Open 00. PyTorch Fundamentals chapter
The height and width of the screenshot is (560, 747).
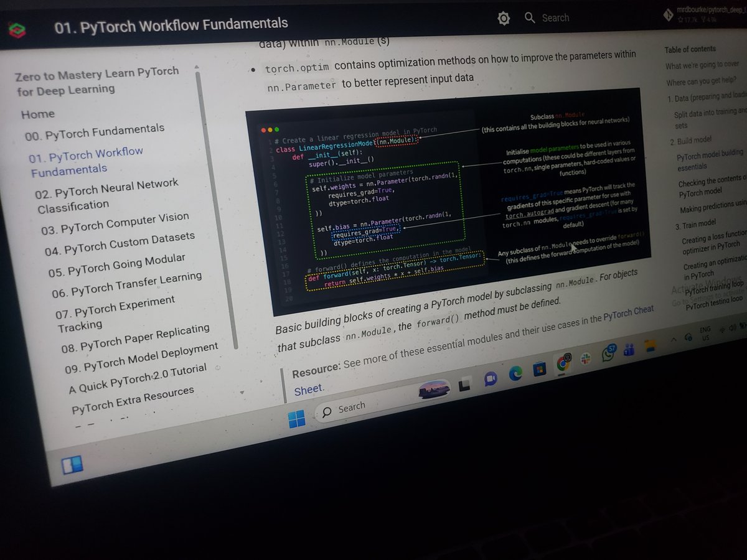pos(95,132)
